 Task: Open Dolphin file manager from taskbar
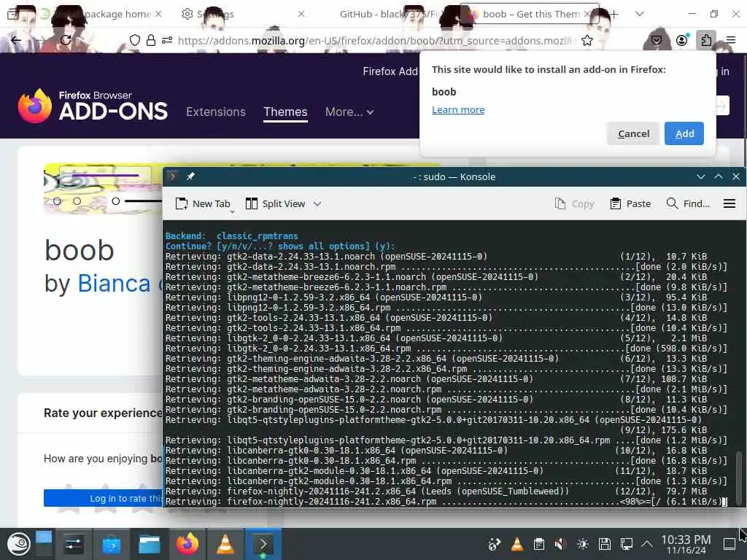tap(149, 544)
